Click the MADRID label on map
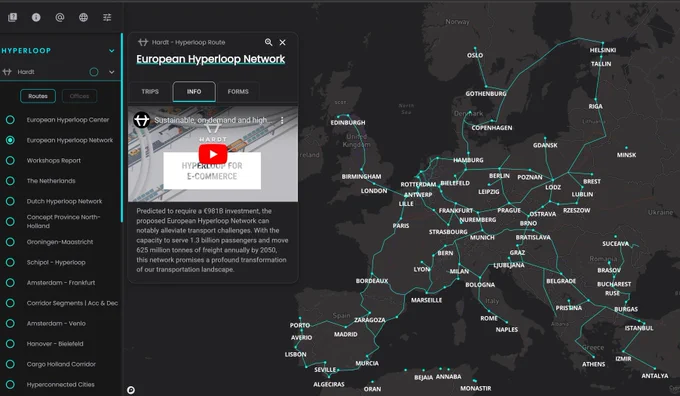This screenshot has width=680, height=396. 346,334
